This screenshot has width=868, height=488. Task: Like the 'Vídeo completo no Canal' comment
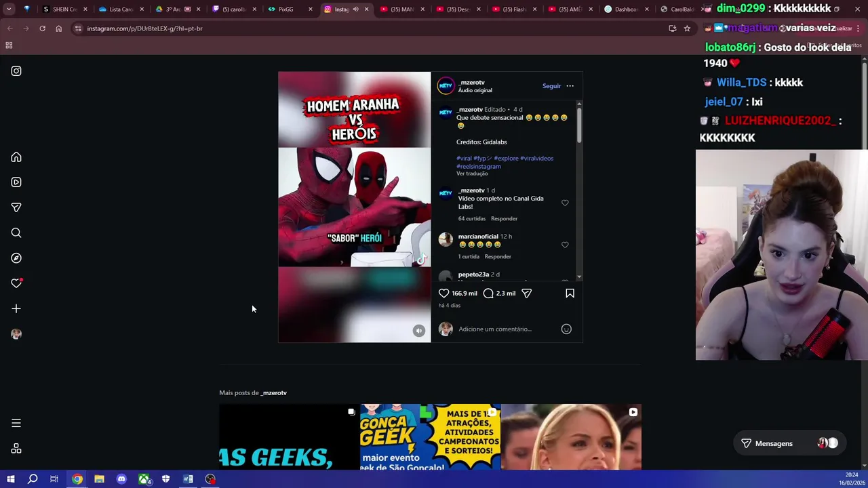[565, 203]
